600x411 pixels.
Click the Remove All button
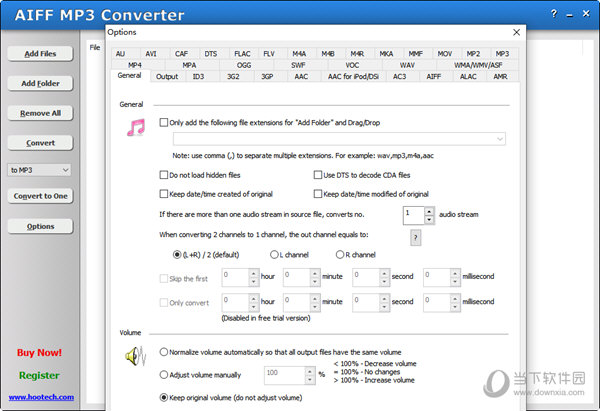tap(40, 113)
